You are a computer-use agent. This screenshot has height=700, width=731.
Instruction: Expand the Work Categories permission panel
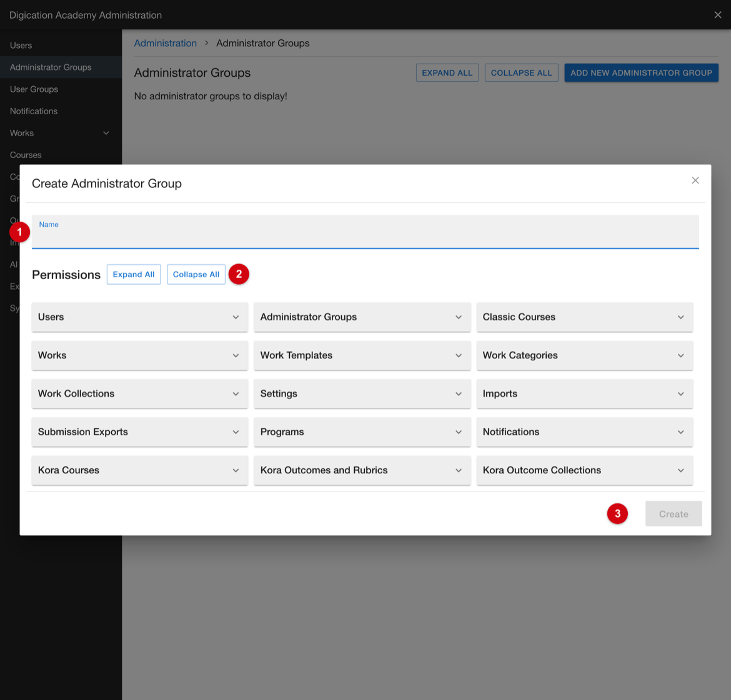[x=584, y=355]
